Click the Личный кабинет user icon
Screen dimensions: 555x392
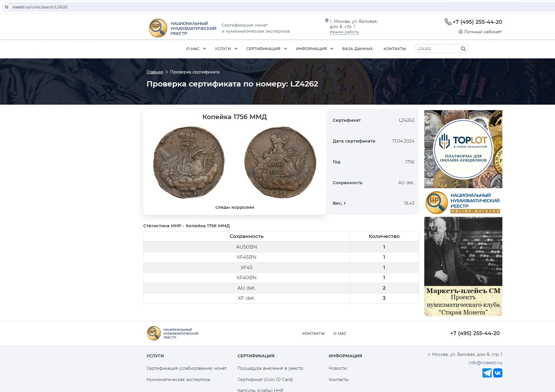tap(460, 32)
